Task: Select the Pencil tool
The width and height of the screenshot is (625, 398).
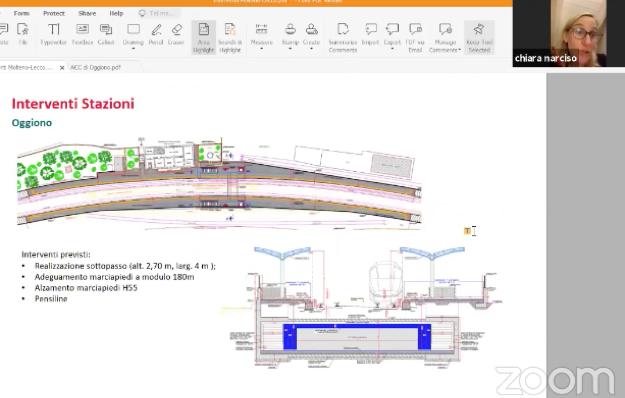Action: pyautogui.click(x=156, y=34)
